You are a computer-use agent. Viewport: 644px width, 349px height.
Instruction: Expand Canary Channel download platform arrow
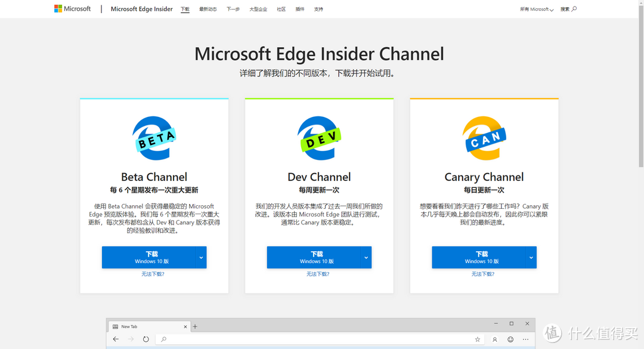(531, 257)
